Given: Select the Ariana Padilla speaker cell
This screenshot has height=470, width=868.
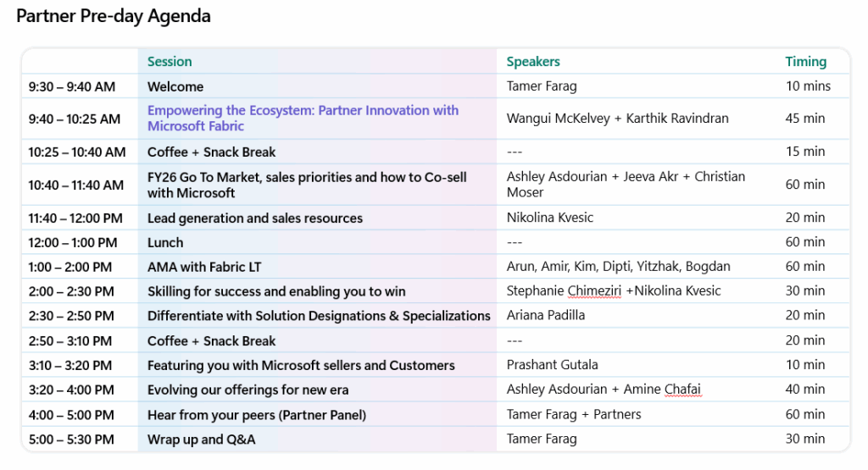Looking at the screenshot, I should 546,316.
